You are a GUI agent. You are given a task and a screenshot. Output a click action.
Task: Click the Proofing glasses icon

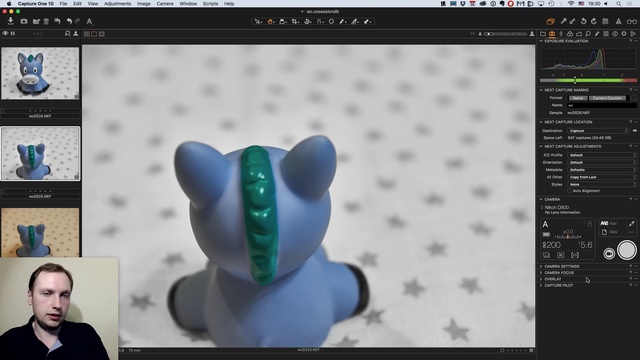(x=632, y=22)
